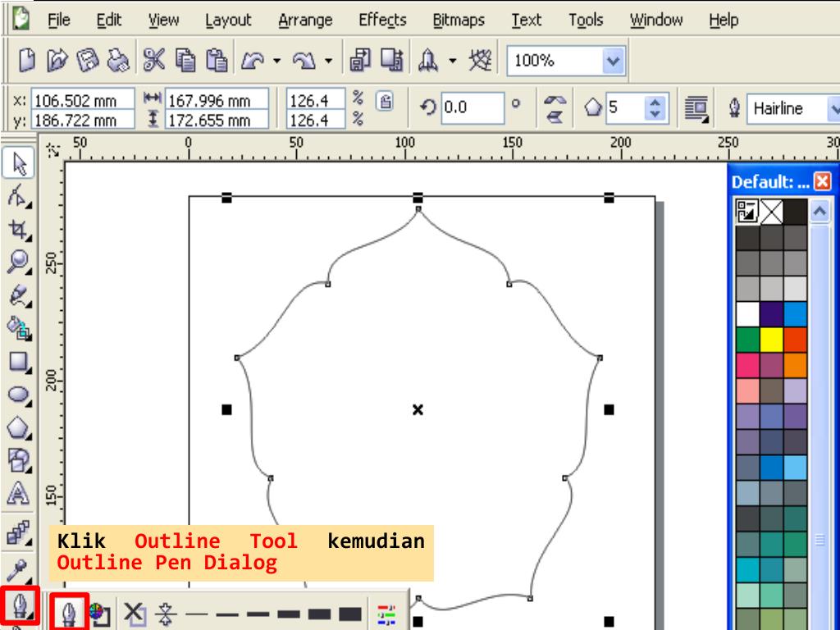Image resolution: width=840 pixels, height=630 pixels.
Task: Click the Import icon
Action: (361, 60)
